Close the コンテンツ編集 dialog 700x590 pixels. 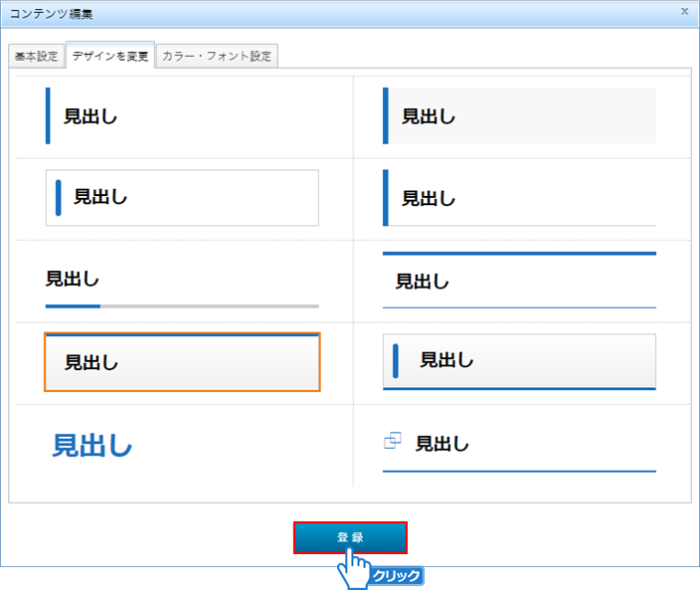[x=684, y=11]
